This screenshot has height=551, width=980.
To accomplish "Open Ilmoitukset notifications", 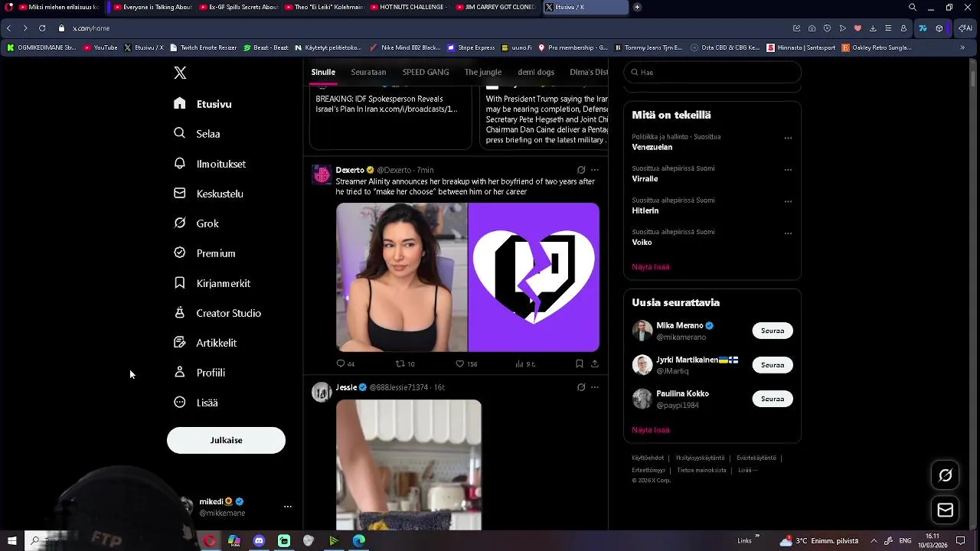I will (210, 164).
